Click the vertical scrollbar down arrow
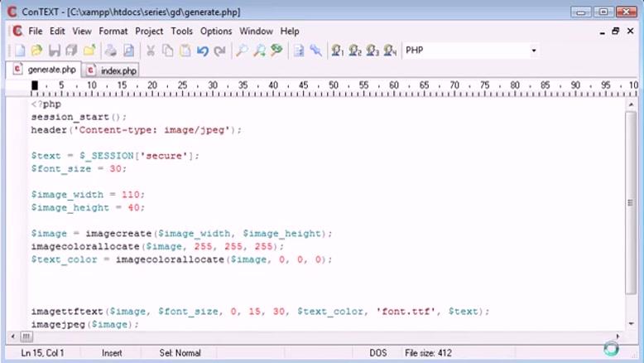Viewport: 644px width, 363px height. click(631, 324)
